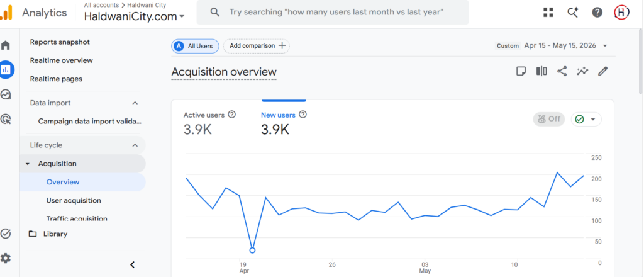Click the pencil Customize report icon
This screenshot has height=277, width=644.
[x=602, y=72]
